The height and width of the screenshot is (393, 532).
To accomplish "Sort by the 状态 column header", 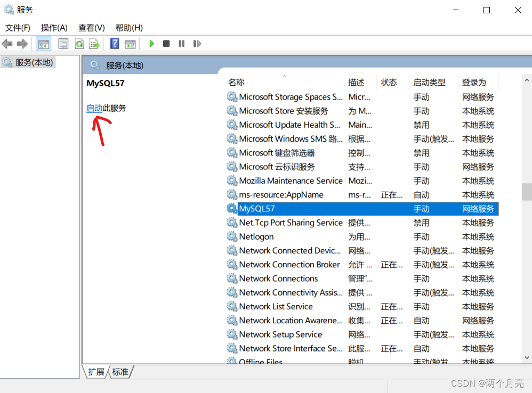I will click(393, 83).
